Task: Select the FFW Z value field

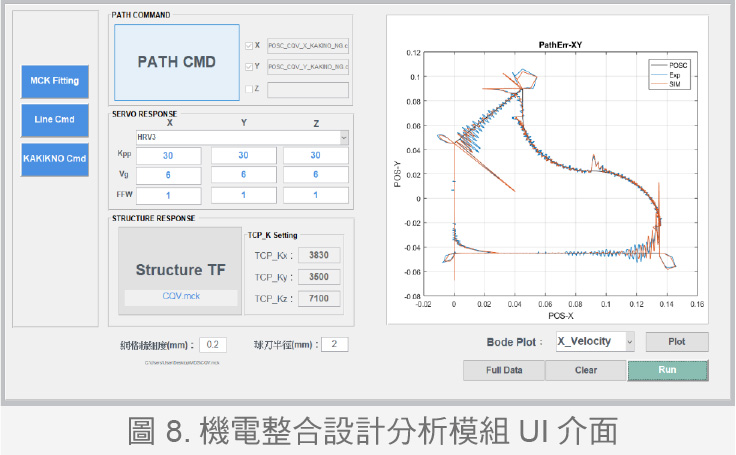Action: (x=315, y=195)
